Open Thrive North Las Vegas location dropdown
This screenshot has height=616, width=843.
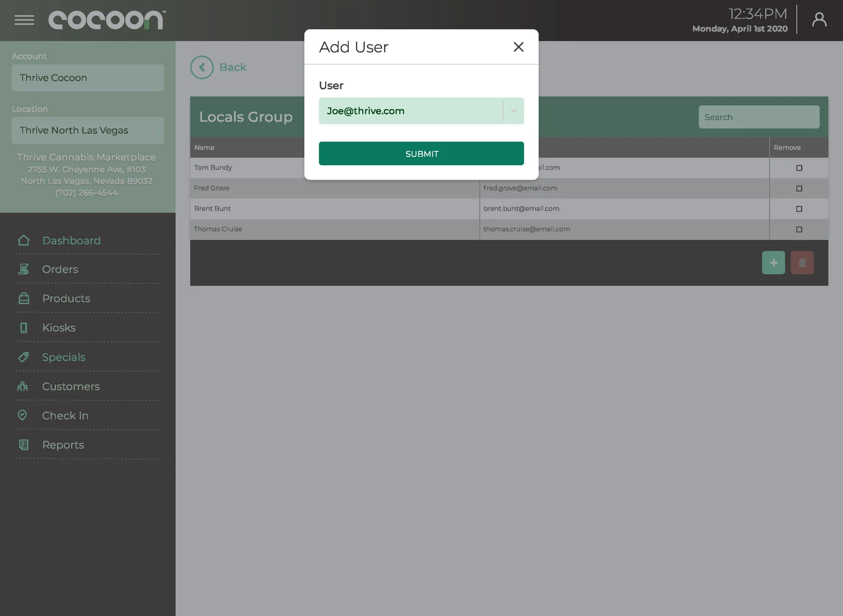click(x=88, y=130)
